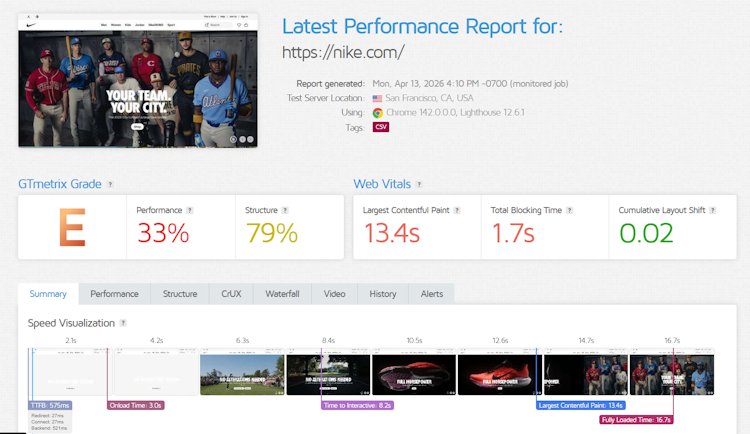Image resolution: width=750 pixels, height=434 pixels.
Task: Click the 10.5s filmstrip frame
Action: click(414, 372)
